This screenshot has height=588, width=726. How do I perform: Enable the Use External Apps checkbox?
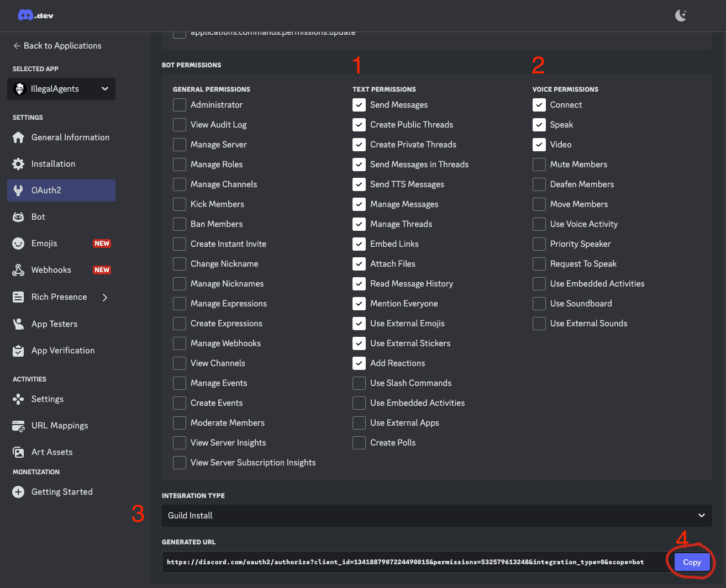(x=359, y=423)
